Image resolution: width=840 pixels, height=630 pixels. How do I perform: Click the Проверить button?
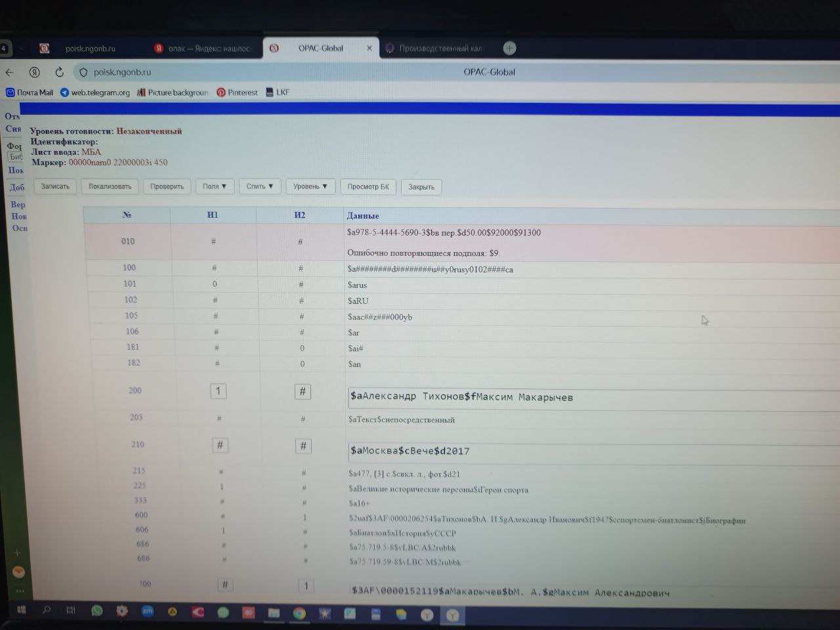(167, 186)
